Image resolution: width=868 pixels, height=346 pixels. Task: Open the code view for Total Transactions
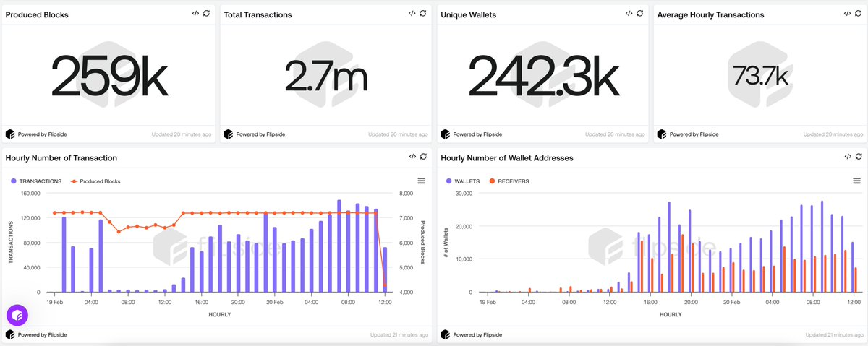pos(412,13)
